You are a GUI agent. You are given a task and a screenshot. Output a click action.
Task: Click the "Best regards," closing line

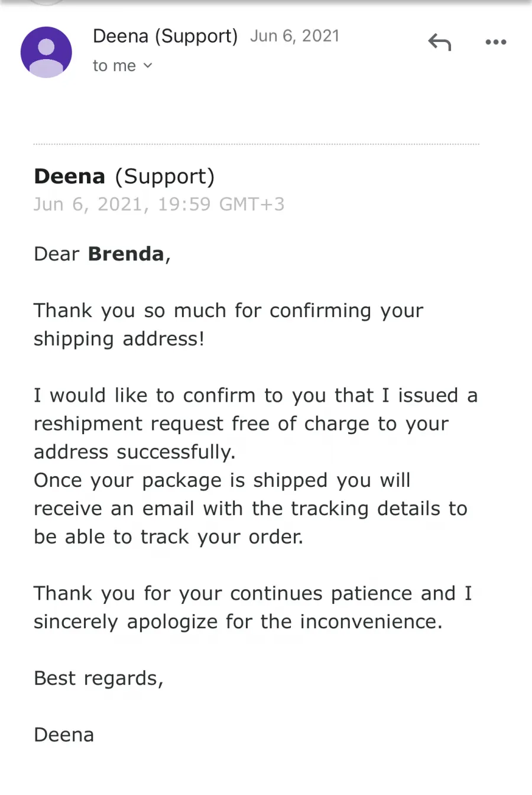click(x=99, y=678)
